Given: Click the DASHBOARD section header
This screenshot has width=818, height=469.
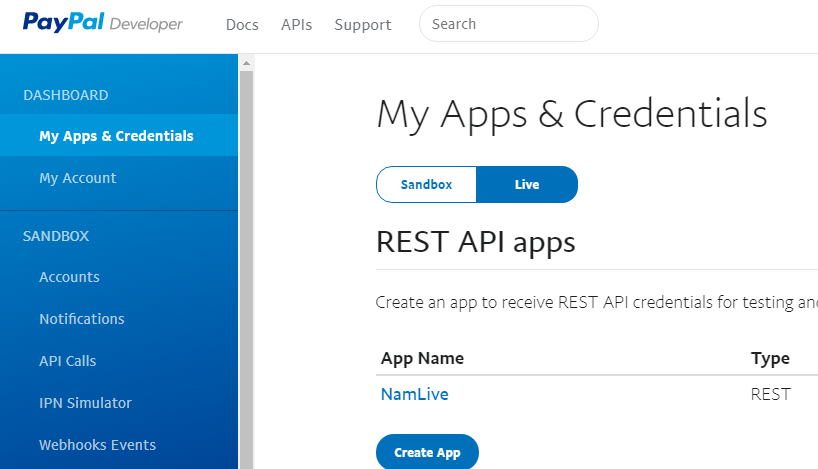Looking at the screenshot, I should (66, 95).
